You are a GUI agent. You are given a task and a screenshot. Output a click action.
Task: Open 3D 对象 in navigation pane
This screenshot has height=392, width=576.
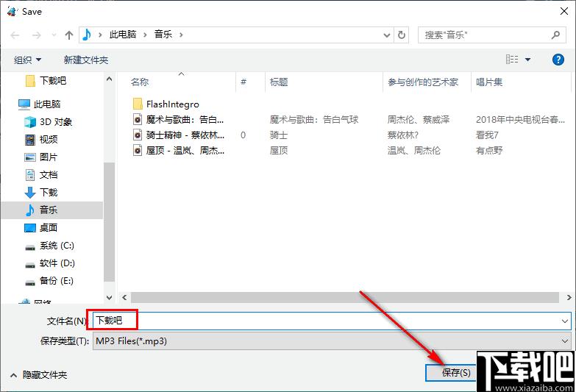point(55,121)
